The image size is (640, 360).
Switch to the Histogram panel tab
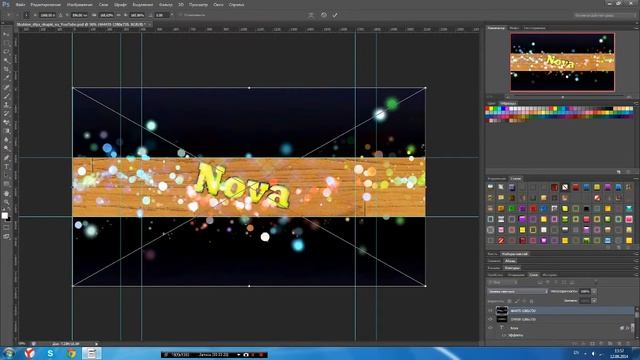tap(535, 28)
